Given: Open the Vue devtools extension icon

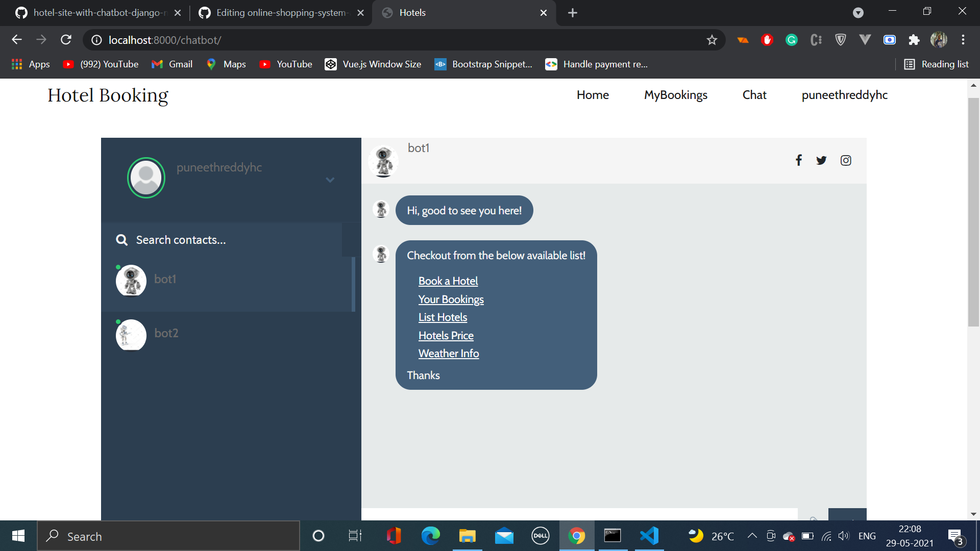Looking at the screenshot, I should (x=865, y=40).
